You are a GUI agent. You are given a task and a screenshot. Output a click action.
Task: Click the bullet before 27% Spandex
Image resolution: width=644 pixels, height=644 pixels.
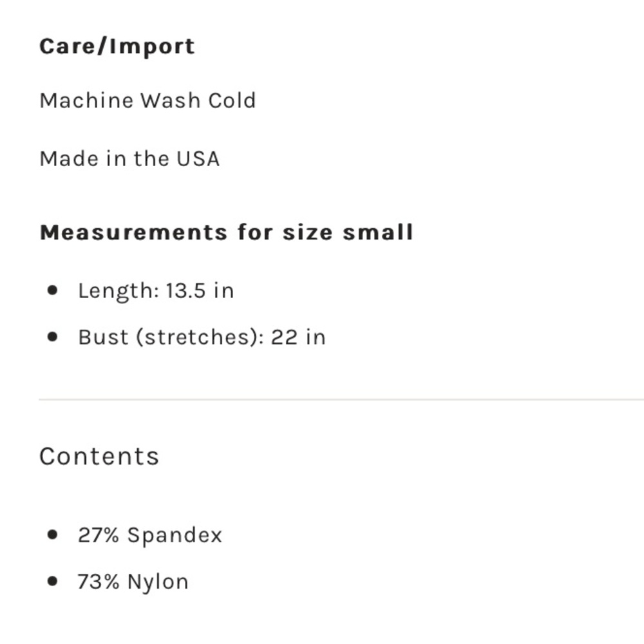coord(53,535)
